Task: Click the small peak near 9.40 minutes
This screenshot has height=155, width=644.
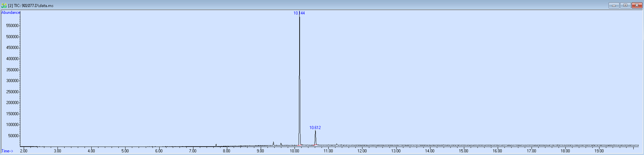Action: (273, 144)
